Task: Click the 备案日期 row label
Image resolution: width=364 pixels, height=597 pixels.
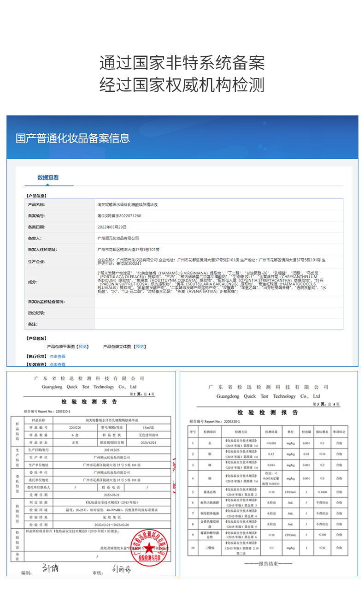Action: pos(37,227)
